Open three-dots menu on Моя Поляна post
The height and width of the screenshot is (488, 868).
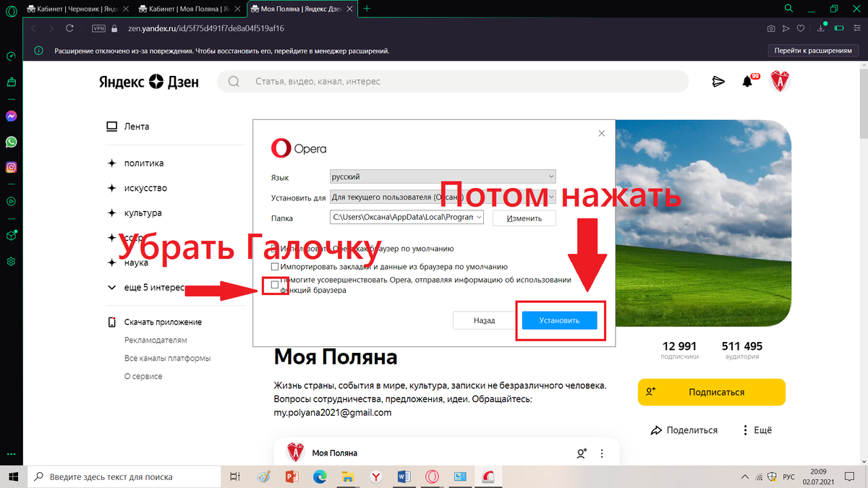pos(601,453)
